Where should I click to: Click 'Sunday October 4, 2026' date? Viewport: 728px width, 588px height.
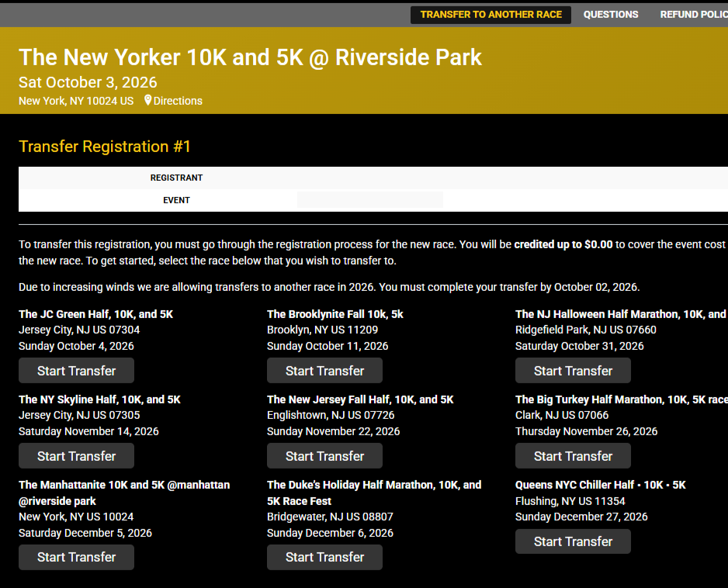(76, 346)
